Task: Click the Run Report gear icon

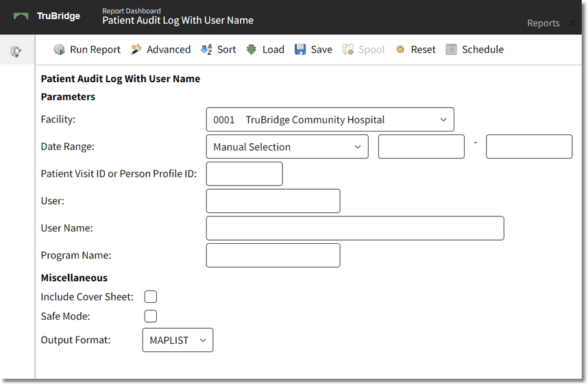Action: 59,49
